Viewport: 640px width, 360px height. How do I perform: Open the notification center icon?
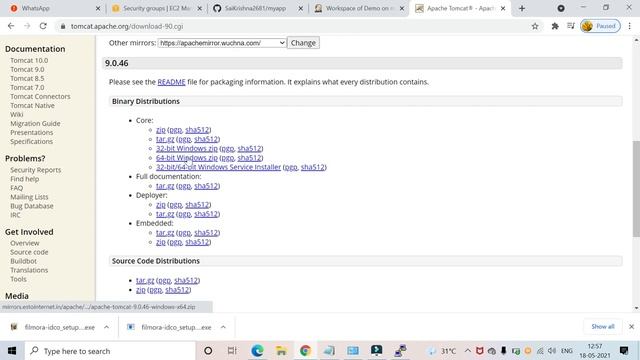pyautogui.click(x=624, y=351)
